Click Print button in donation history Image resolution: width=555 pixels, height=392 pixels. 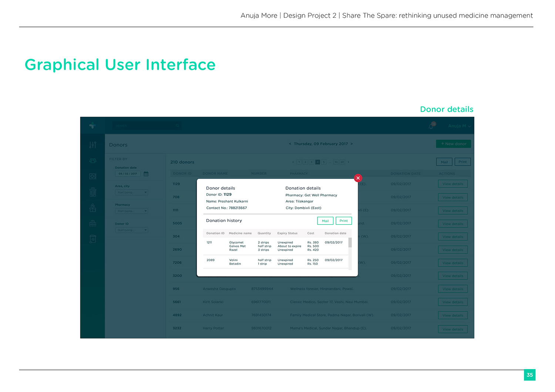coord(344,221)
